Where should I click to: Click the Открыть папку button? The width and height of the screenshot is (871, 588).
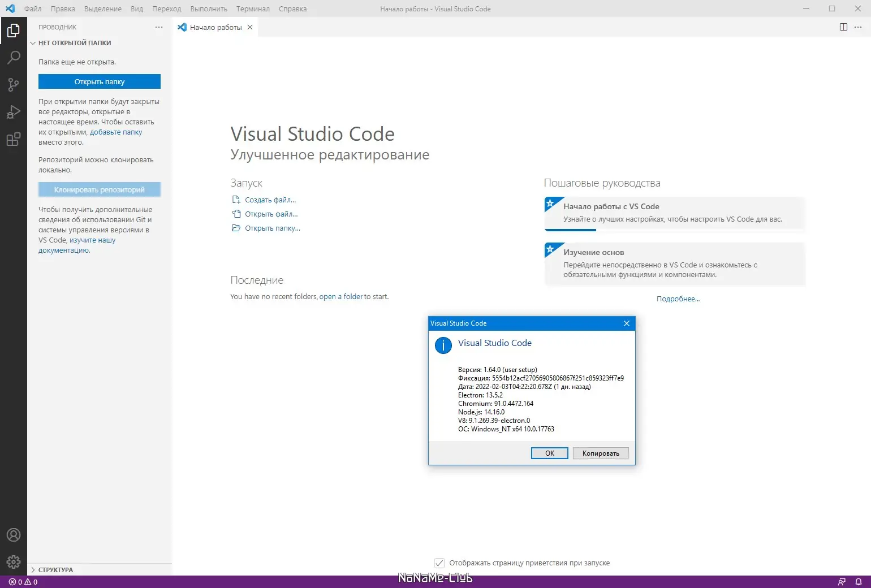100,81
